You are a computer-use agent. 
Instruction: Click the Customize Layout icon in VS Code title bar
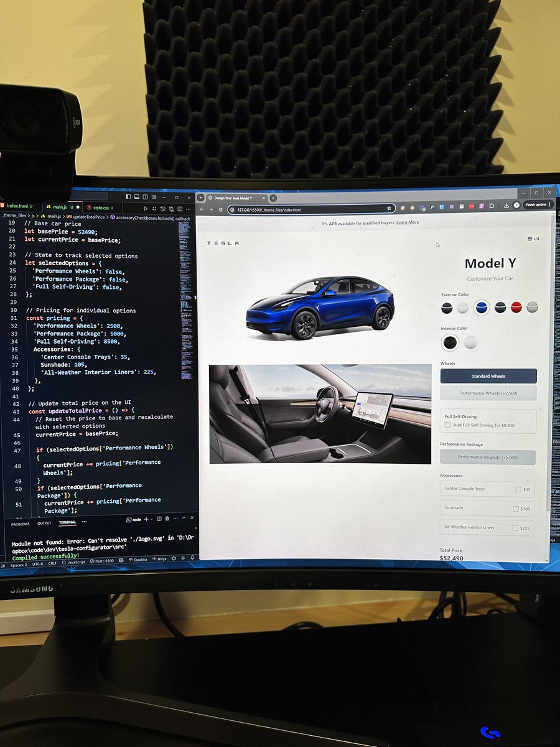coord(154,197)
